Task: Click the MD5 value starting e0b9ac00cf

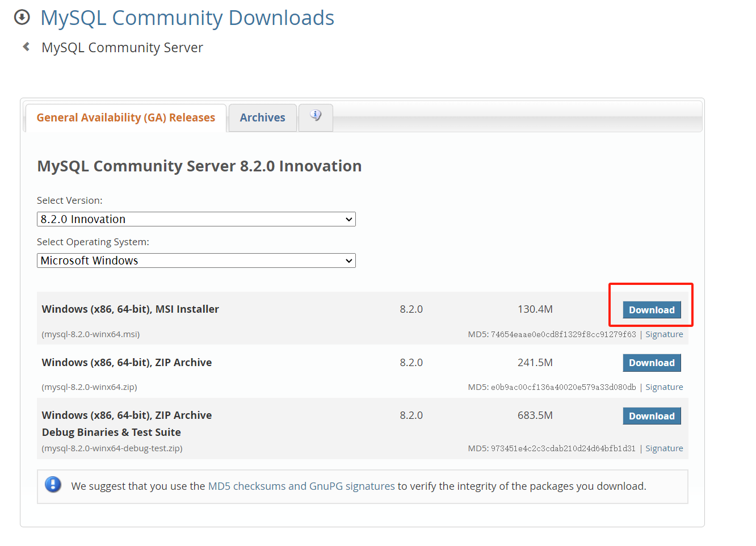Action: pyautogui.click(x=563, y=387)
